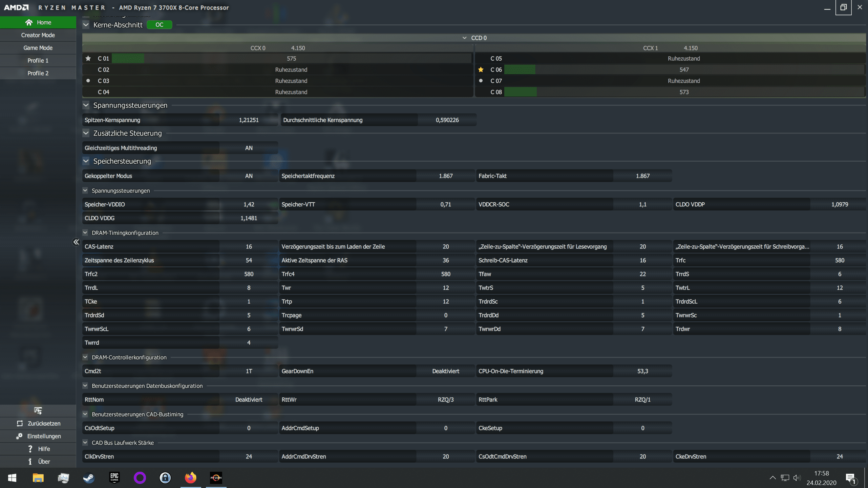The image size is (868, 488).
Task: Click the Home icon in the sidebar
Action: pos(29,22)
